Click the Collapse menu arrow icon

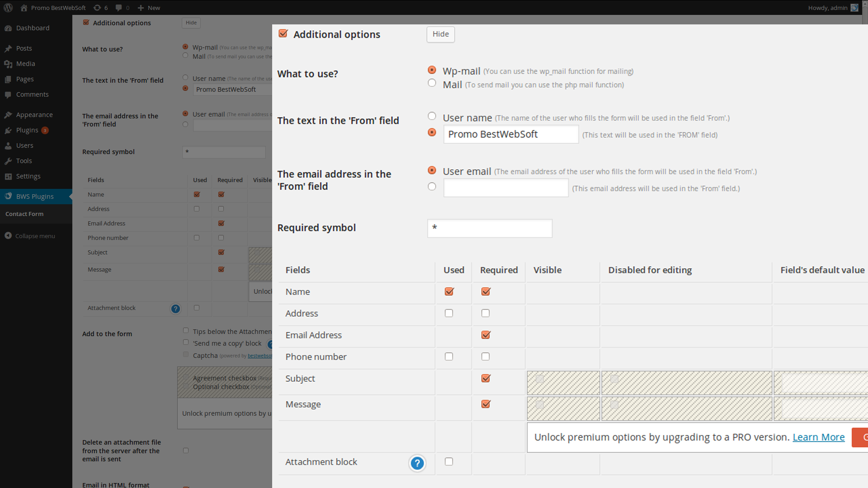(x=8, y=236)
